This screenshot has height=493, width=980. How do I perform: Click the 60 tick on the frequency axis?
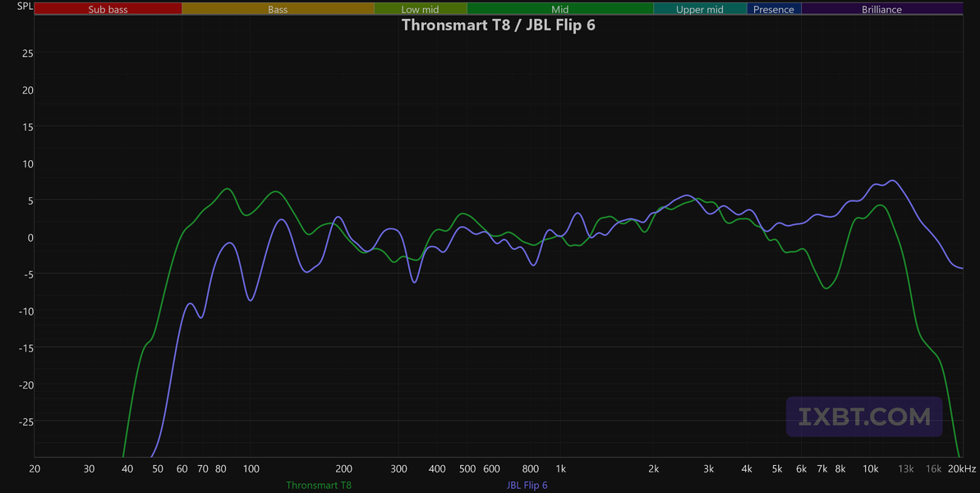click(182, 468)
